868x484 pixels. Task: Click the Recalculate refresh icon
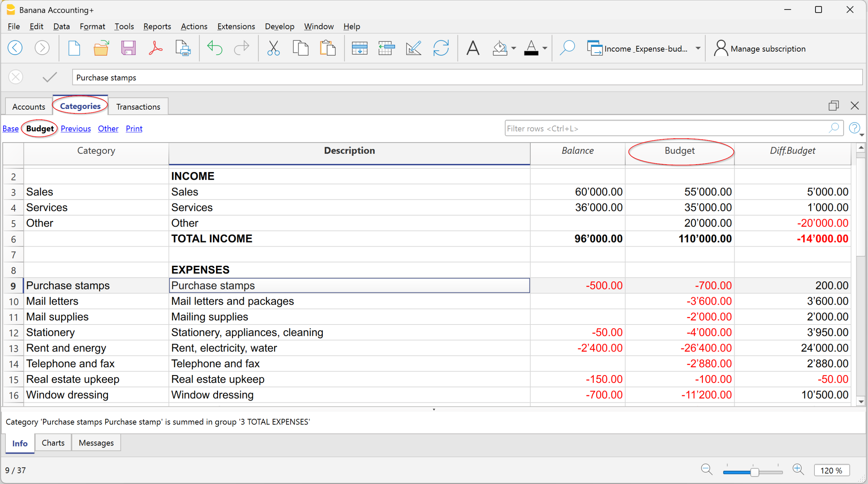(441, 48)
